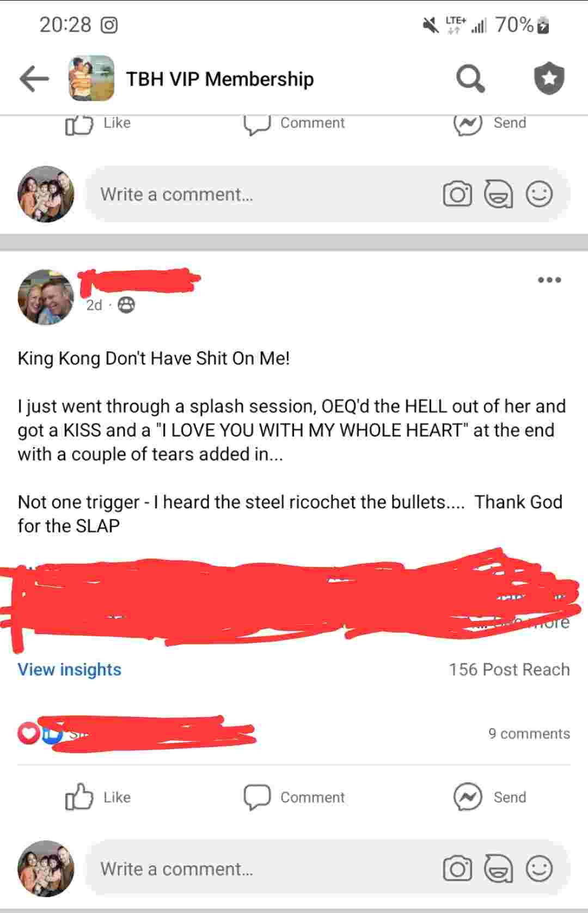The height and width of the screenshot is (913, 588).
Task: Tap emoji smiley in top comment box
Action: pos(540,194)
